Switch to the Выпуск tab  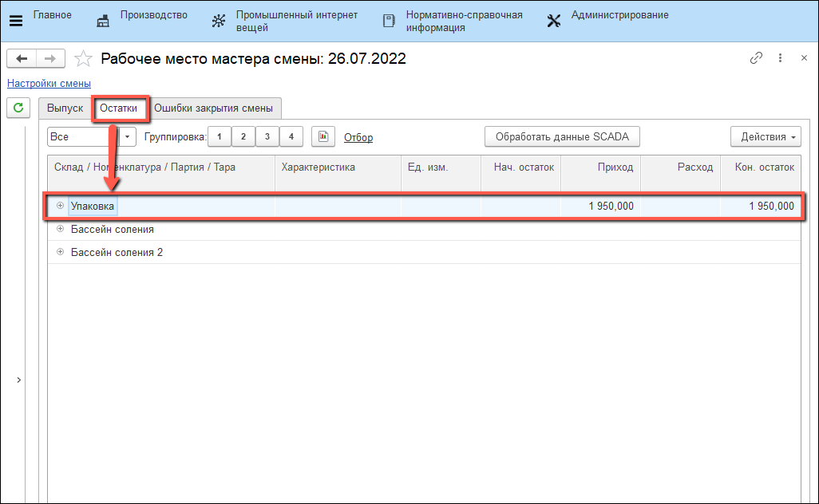65,108
